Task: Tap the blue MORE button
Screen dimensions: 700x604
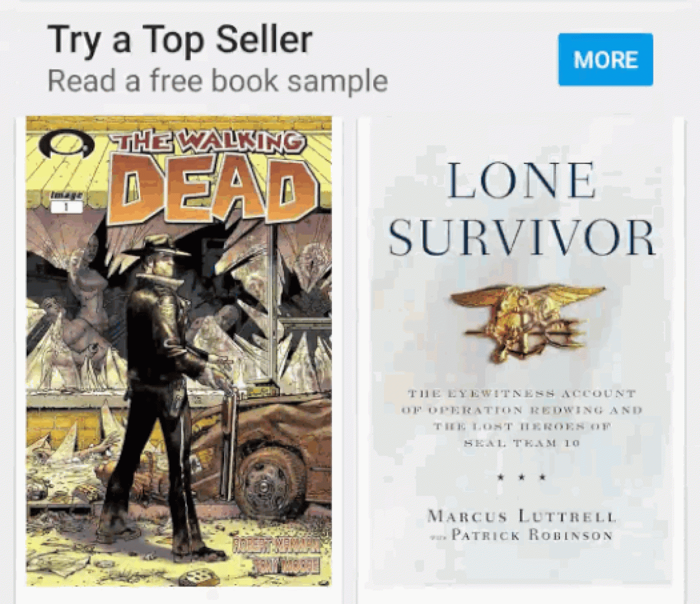Action: (x=605, y=60)
